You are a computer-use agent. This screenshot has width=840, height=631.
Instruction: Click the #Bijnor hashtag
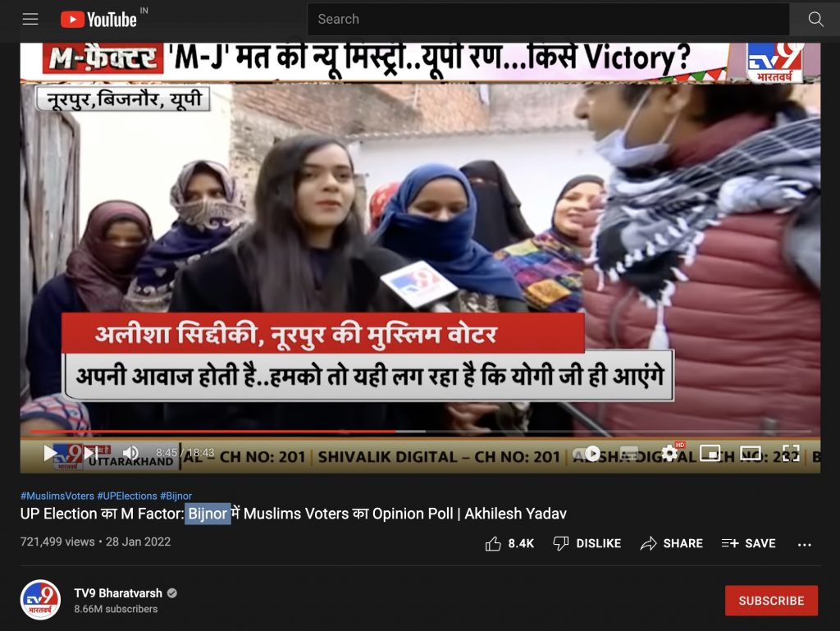(x=176, y=496)
